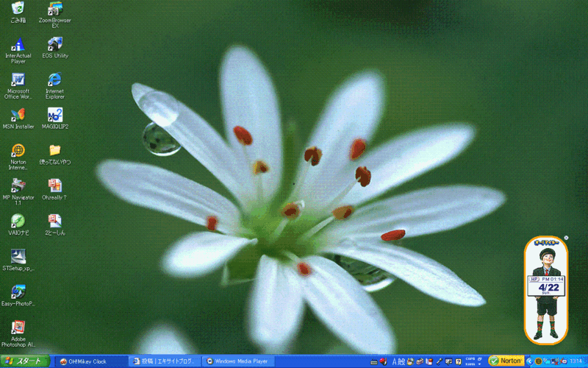Open the language bar options dropdown arrow
Viewport: 588px width, 368px height.
pos(480,364)
